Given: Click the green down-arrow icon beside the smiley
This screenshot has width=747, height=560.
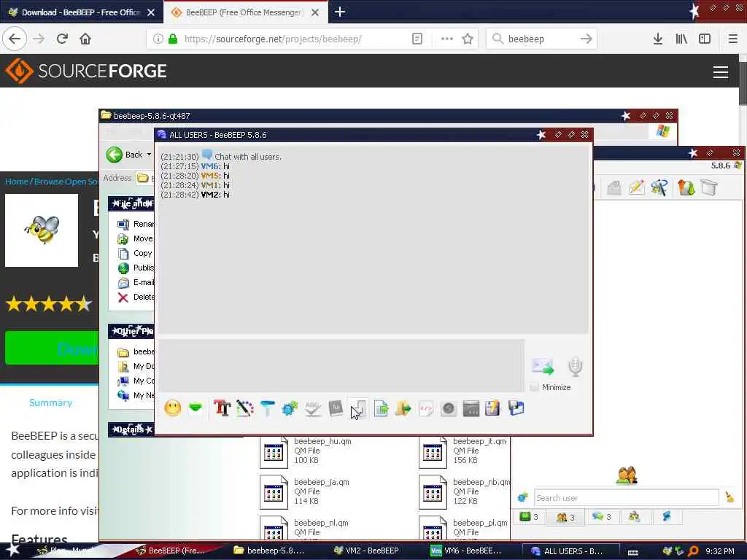Looking at the screenshot, I should click(x=196, y=408).
